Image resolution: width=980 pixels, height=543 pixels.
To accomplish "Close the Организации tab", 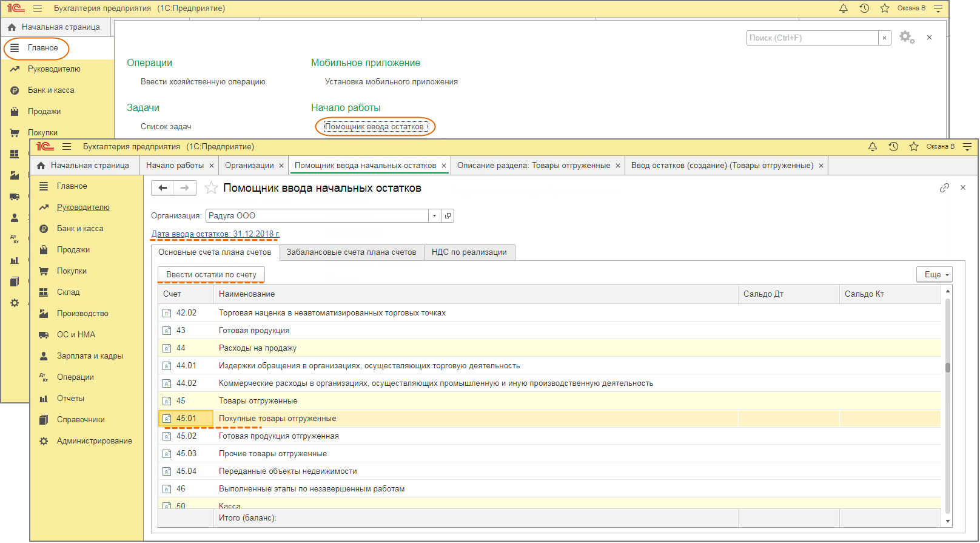I will (x=281, y=166).
